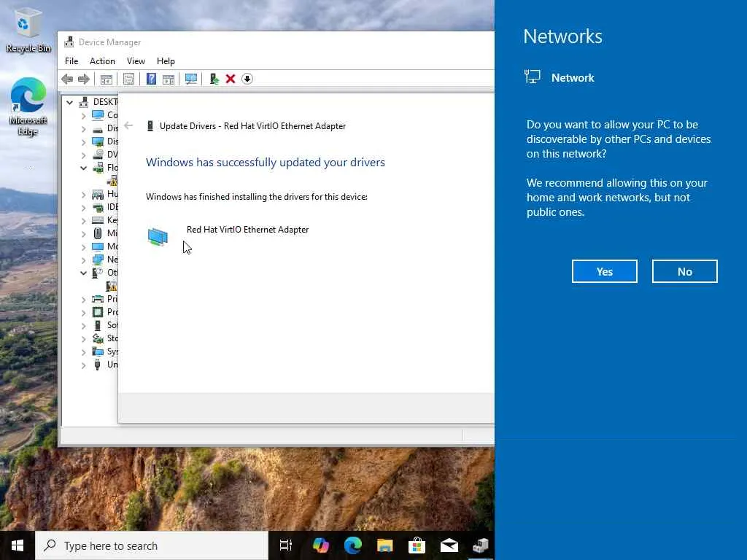Open the Windows Start menu
The width and height of the screenshot is (747, 560).
pyautogui.click(x=18, y=545)
